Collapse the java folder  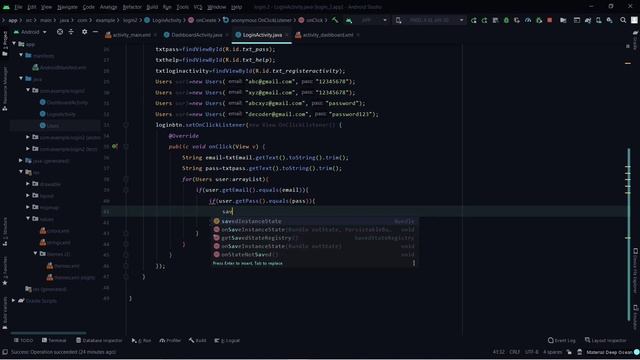[21, 78]
